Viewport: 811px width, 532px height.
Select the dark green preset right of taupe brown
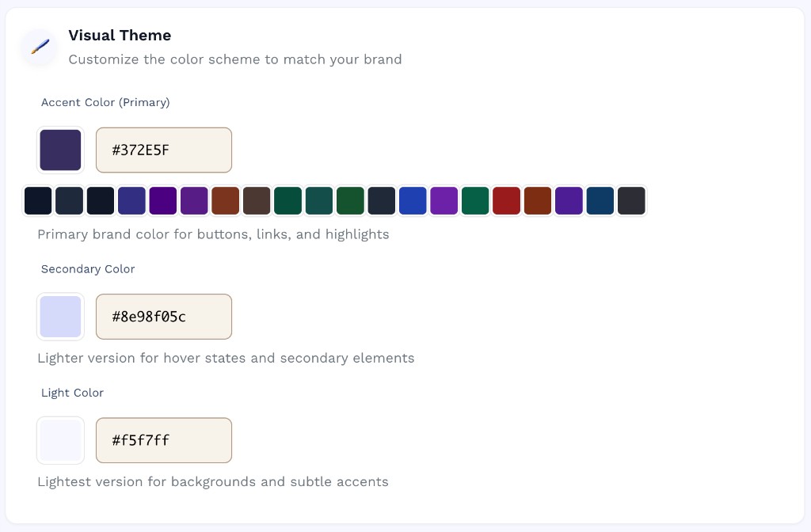pyautogui.click(x=288, y=200)
